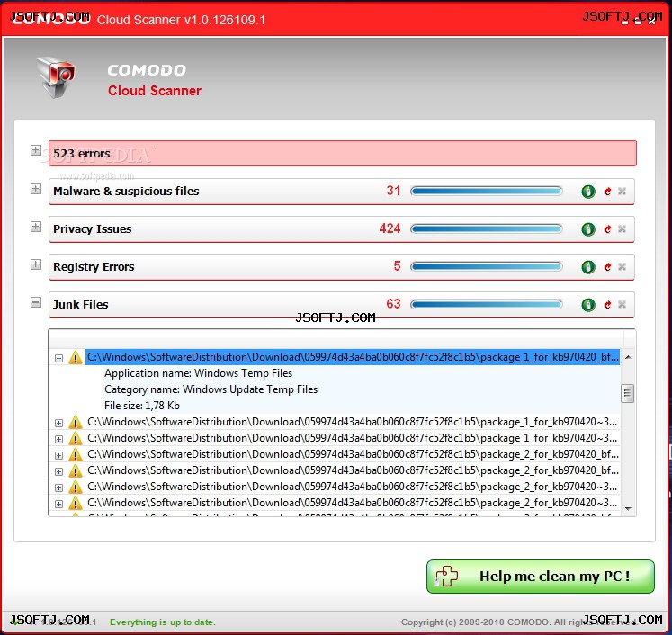This screenshot has height=635, width=672.
Task: Click the Registry Errors progress bar
Action: tap(487, 266)
